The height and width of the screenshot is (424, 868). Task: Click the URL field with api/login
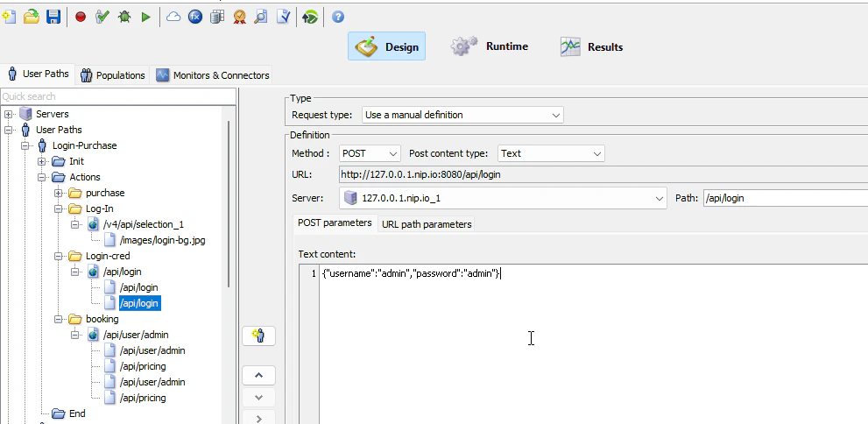tap(603, 174)
